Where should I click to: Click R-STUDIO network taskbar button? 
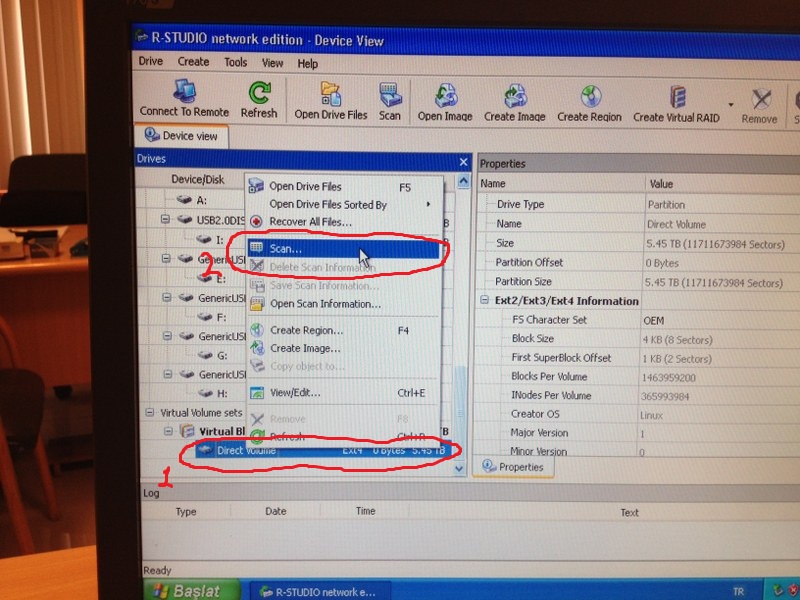click(x=321, y=592)
